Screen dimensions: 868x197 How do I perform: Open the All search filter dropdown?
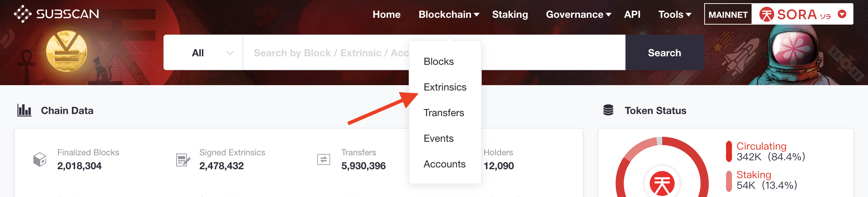click(x=203, y=52)
